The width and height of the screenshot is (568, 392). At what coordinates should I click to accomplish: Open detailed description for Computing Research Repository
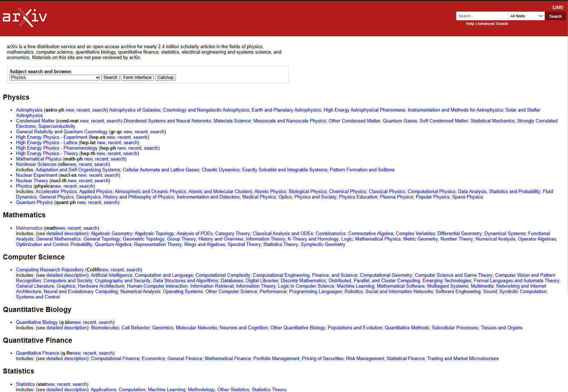[66, 275]
